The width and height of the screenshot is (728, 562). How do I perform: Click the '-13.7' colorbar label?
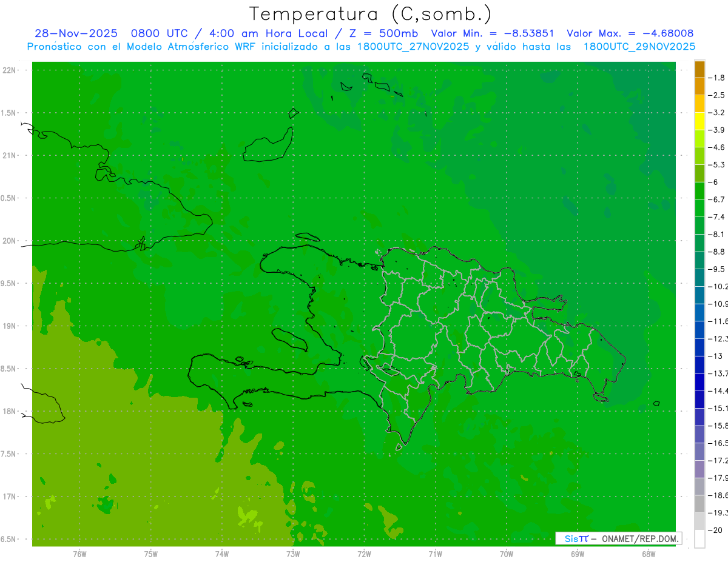coord(718,373)
